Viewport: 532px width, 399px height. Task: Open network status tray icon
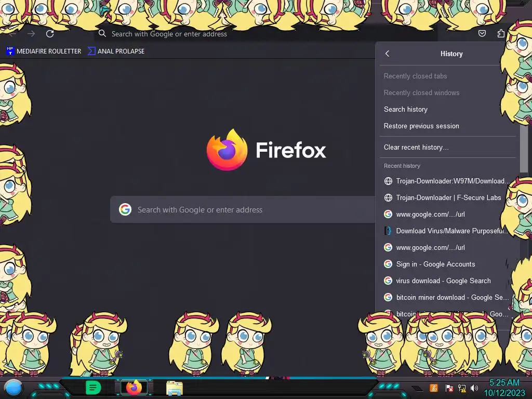pyautogui.click(x=462, y=388)
